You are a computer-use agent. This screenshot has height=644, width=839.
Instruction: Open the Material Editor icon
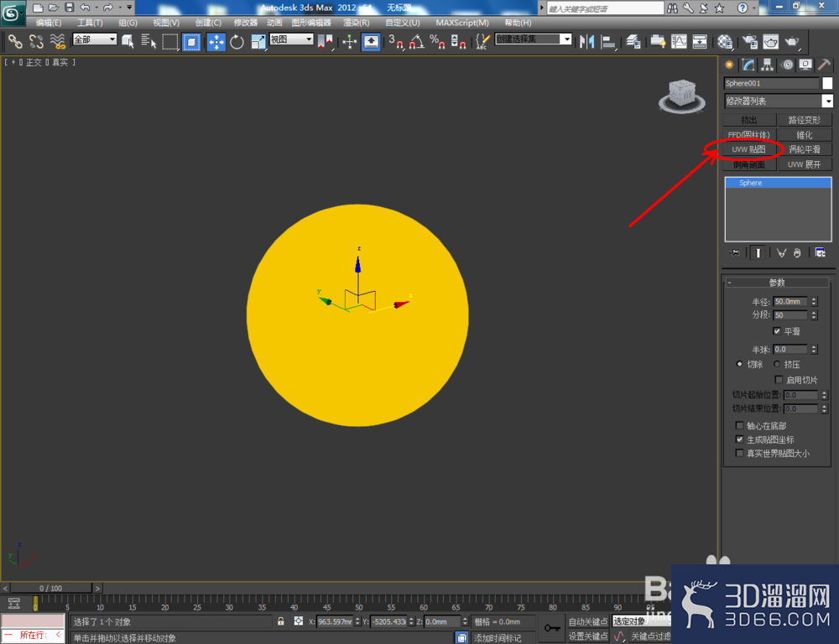coord(725,41)
